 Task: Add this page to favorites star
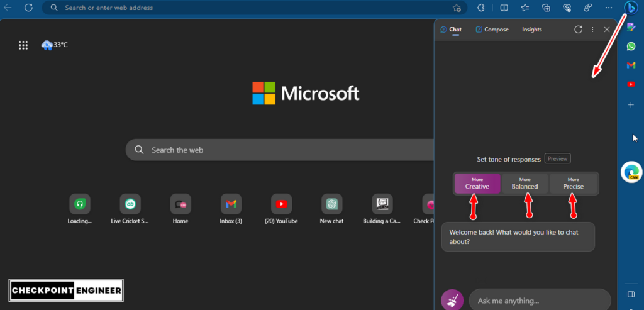click(x=457, y=8)
